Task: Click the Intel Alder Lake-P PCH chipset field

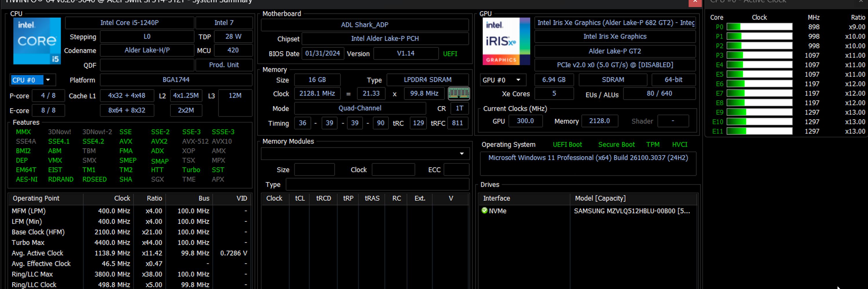Action: [385, 39]
